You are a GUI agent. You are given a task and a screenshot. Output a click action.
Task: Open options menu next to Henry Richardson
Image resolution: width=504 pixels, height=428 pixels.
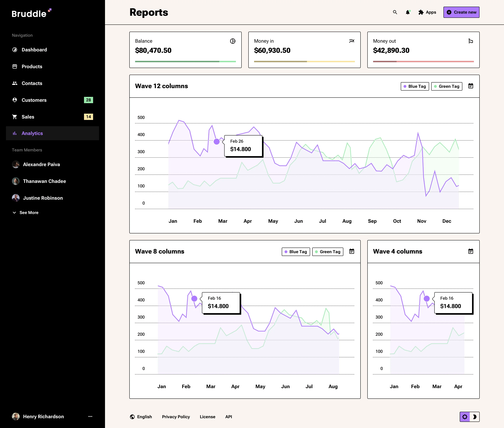click(x=90, y=416)
